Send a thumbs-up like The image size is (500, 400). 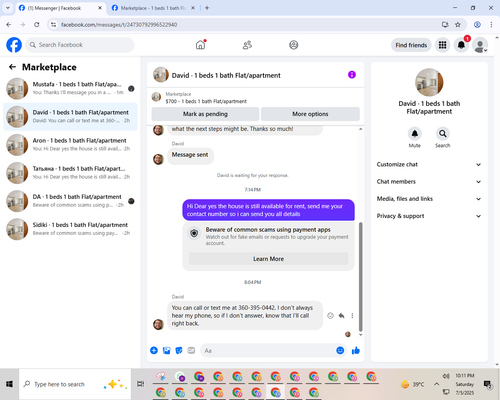(356, 350)
